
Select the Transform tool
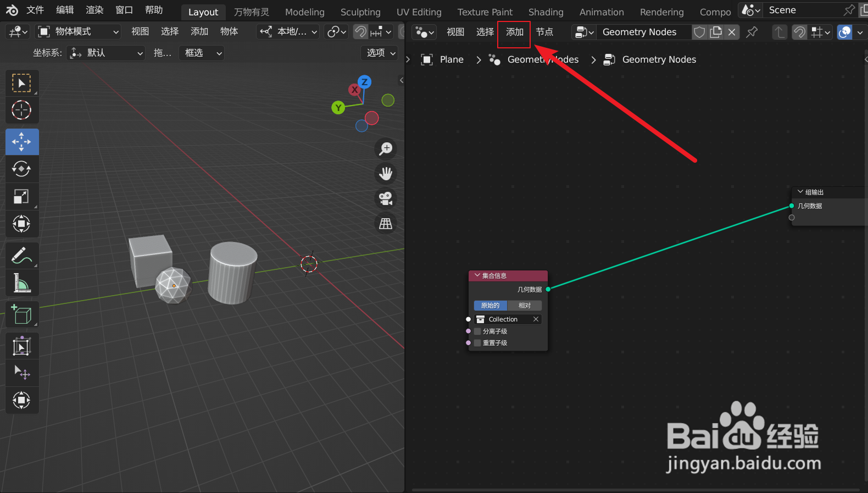[x=22, y=224]
